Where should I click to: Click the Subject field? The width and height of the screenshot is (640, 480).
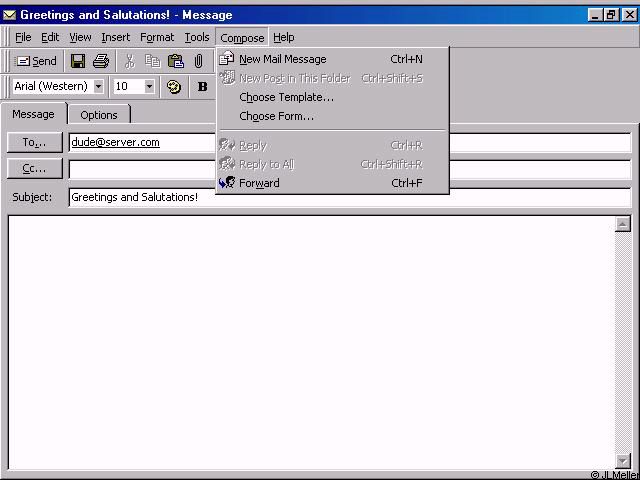click(350, 198)
